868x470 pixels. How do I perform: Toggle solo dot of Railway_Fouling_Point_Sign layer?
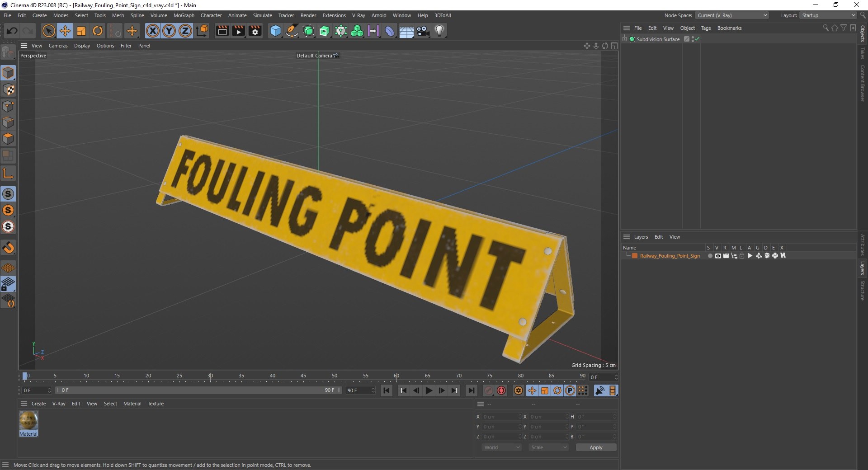tap(710, 256)
